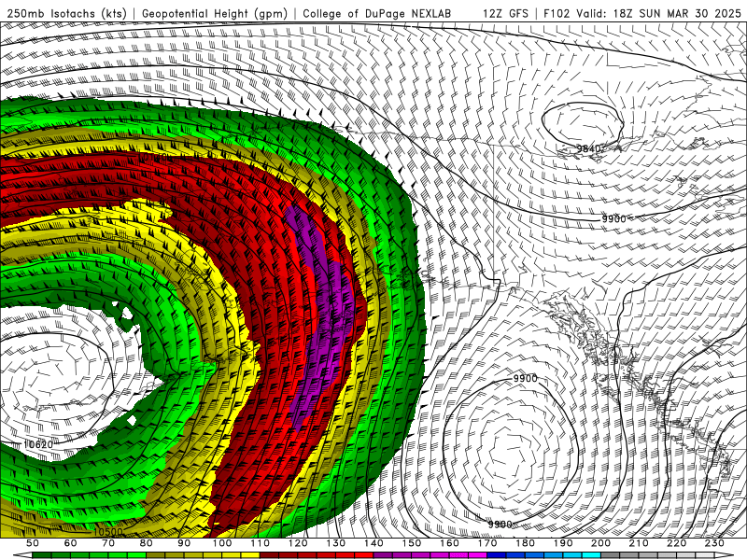The height and width of the screenshot is (560, 747).
Task: Click the dark blue swatch starting at 170
Action: pyautogui.click(x=497, y=555)
